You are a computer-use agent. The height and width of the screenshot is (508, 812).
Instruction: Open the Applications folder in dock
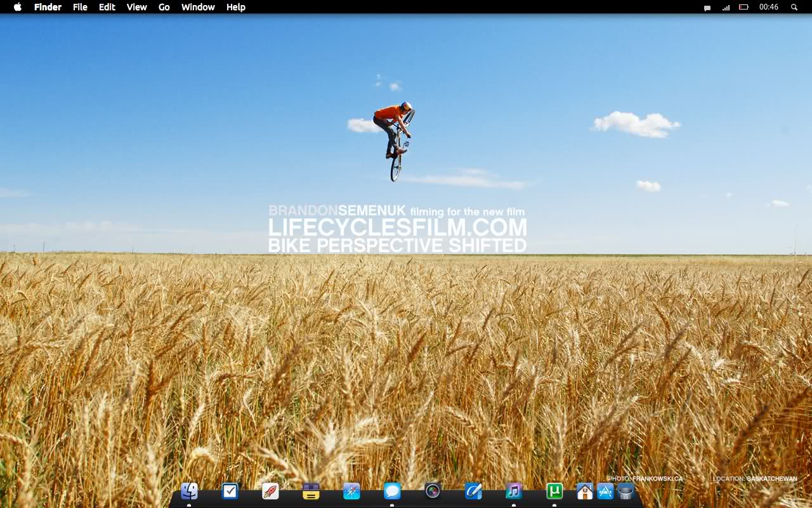(605, 491)
